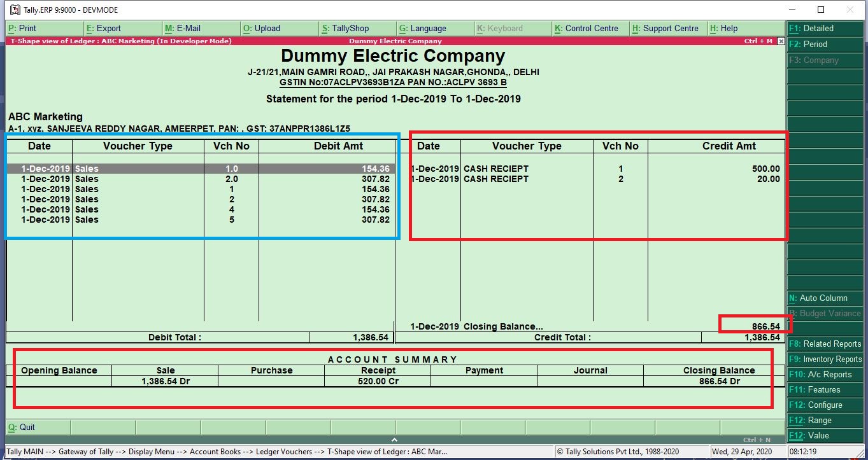This screenshot has height=460, width=868.
Task: Open TallyShop from the top bar
Action: click(x=358, y=28)
